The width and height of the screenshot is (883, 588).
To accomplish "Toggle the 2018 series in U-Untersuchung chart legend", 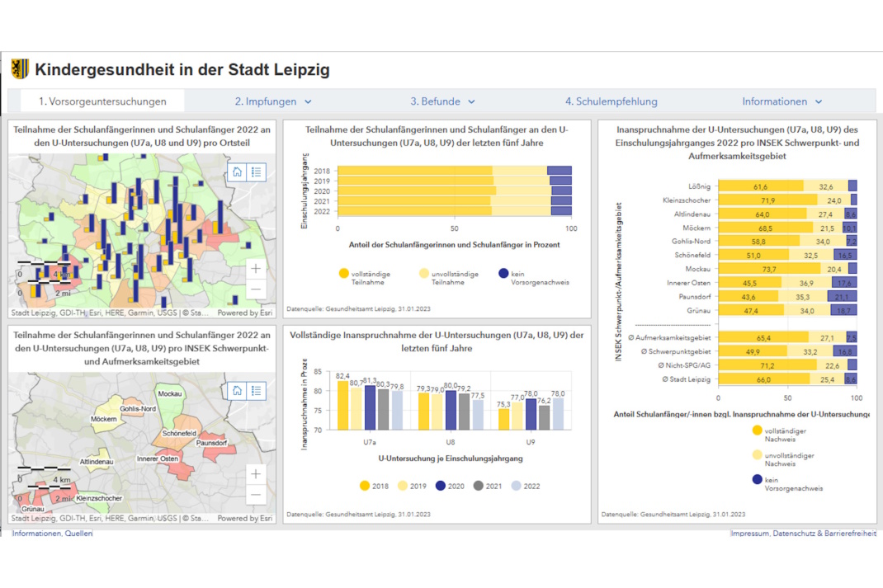I will tap(365, 486).
